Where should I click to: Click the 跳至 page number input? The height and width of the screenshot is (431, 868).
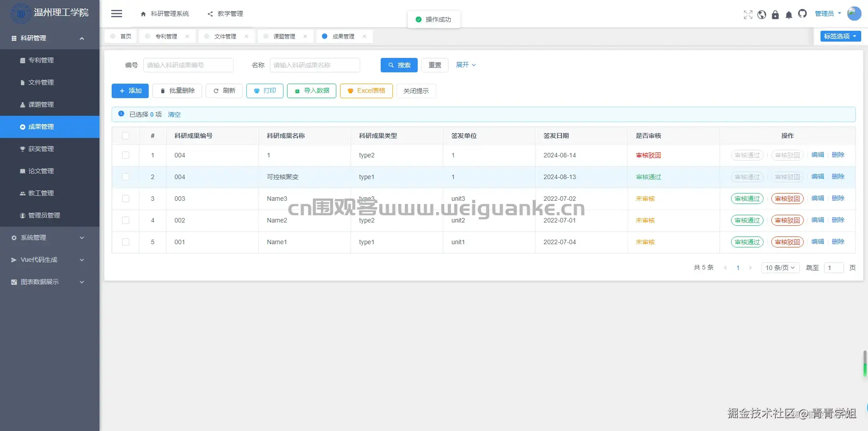click(834, 268)
